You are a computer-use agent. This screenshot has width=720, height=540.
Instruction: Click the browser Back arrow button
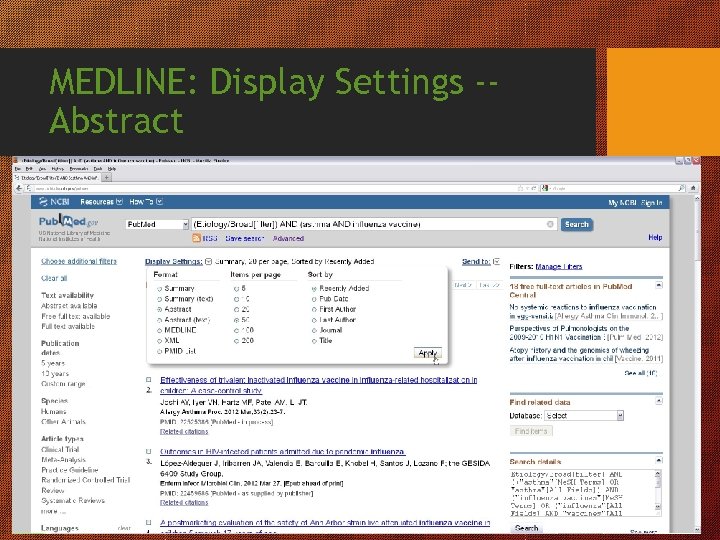19,188
